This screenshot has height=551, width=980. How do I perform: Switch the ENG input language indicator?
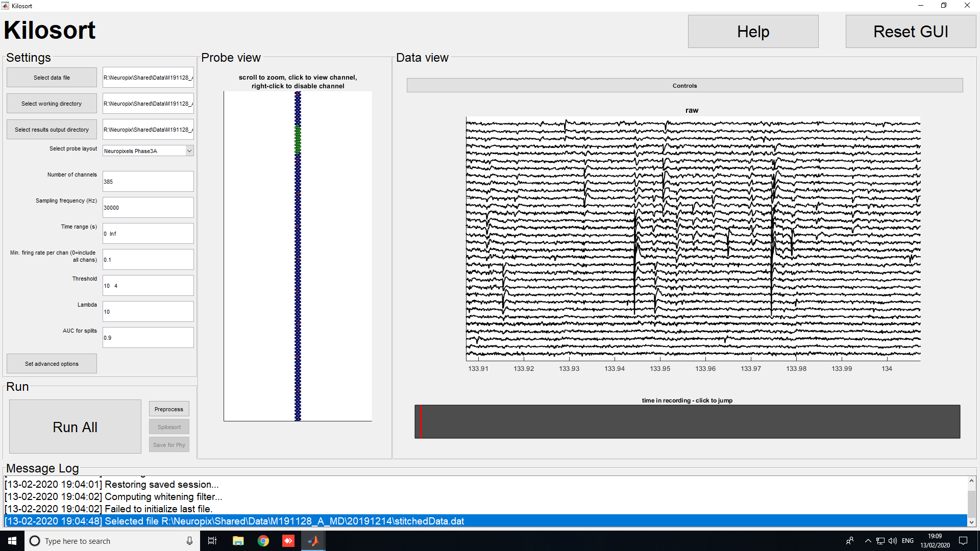pyautogui.click(x=908, y=540)
